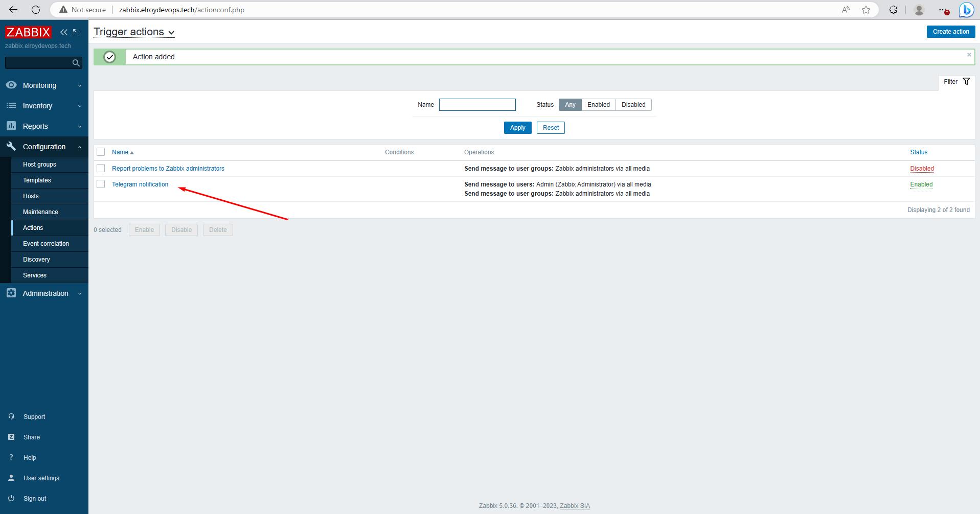This screenshot has width=980, height=514.
Task: Click the Create action button
Action: (951, 32)
